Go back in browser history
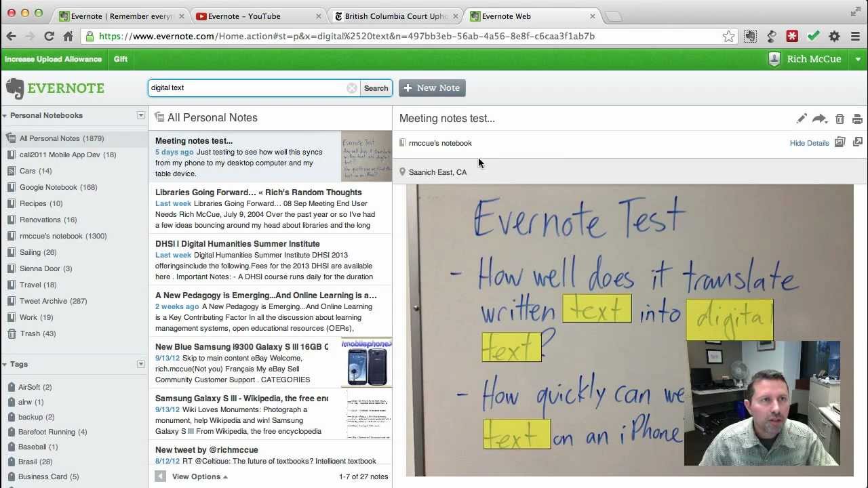The width and height of the screenshot is (868, 488). [11, 37]
